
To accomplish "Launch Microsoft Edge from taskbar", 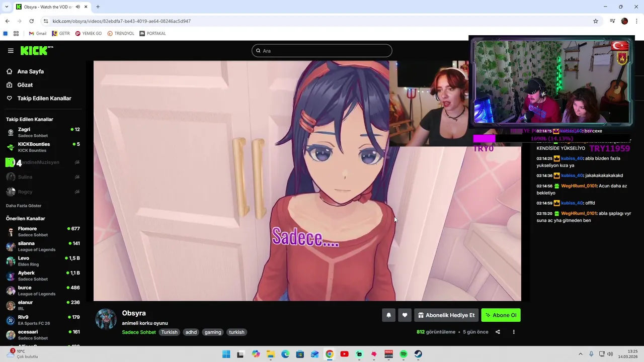I will pyautogui.click(x=285, y=354).
